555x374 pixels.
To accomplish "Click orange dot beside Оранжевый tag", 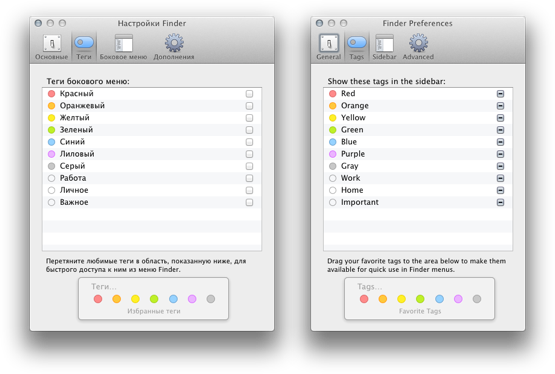I will click(51, 106).
